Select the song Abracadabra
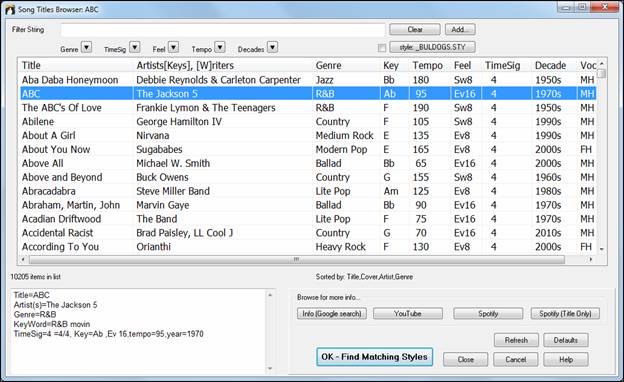 coord(307,191)
